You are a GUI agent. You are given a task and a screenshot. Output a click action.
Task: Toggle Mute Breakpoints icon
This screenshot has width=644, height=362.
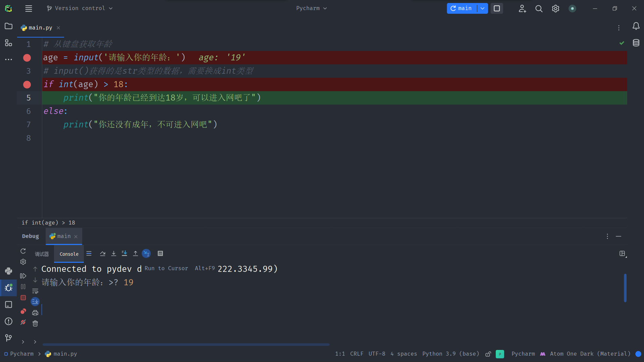(x=23, y=322)
